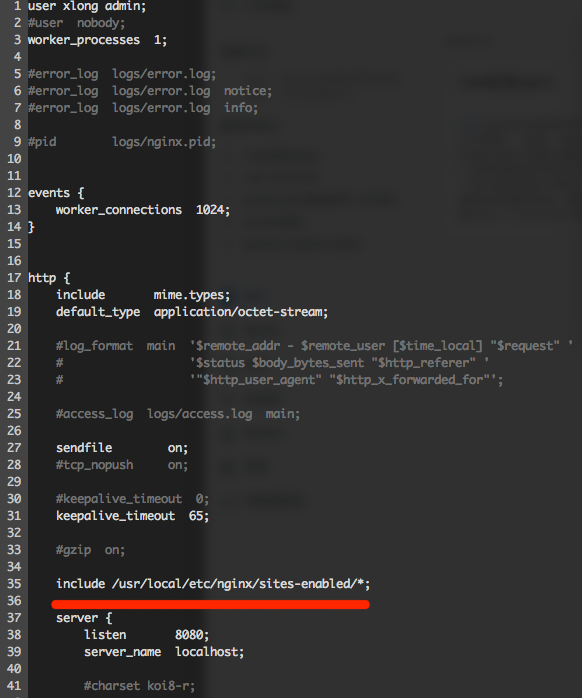This screenshot has width=582, height=698.
Task: Click the 'include mime.types;' line
Action: click(143, 295)
